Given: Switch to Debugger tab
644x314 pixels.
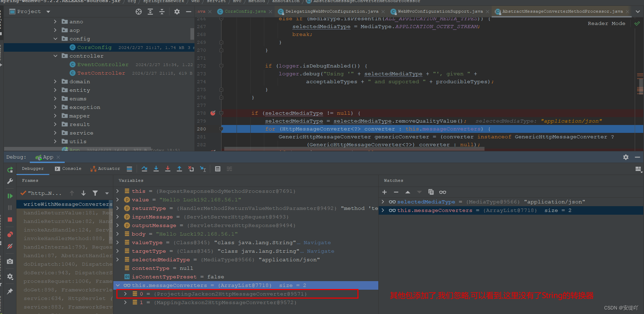Looking at the screenshot, I should (33, 168).
